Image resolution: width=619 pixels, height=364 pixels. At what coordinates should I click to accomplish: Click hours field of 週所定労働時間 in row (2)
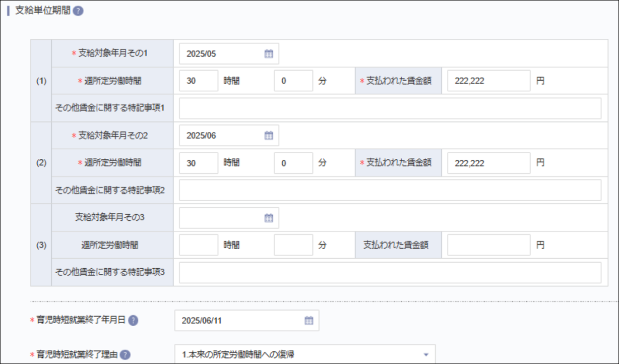[x=198, y=162]
